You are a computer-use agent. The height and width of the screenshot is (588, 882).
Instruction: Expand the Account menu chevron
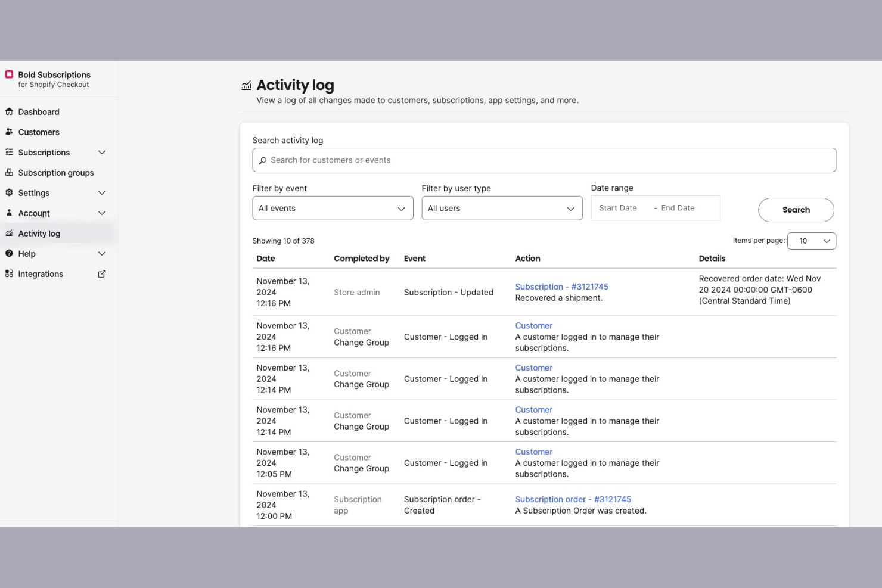pyautogui.click(x=102, y=213)
